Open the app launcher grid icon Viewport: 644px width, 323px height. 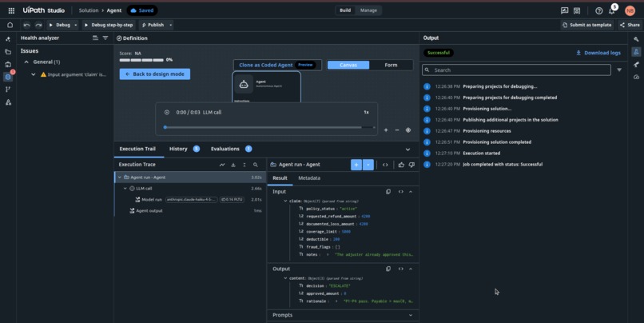11,10
